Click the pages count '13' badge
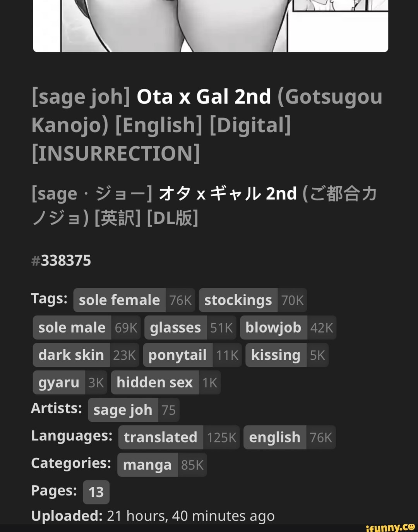Screen dimensions: 418x532 tap(96, 492)
